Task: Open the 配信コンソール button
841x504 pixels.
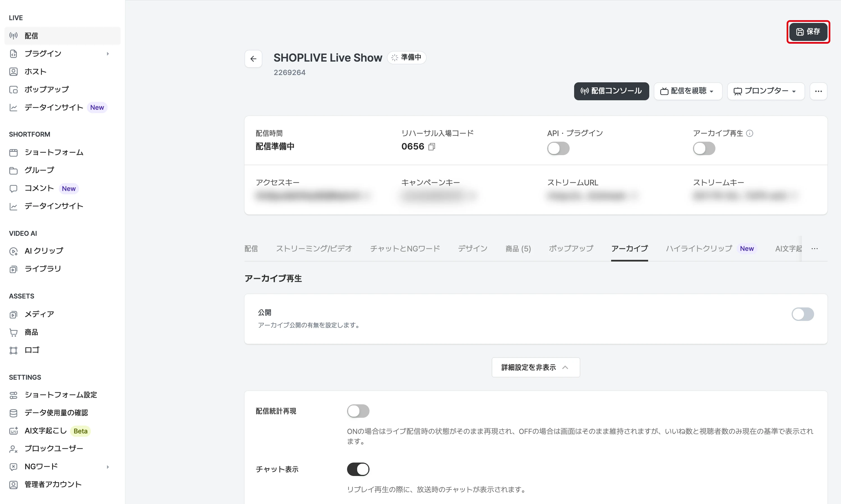Action: pos(611,91)
